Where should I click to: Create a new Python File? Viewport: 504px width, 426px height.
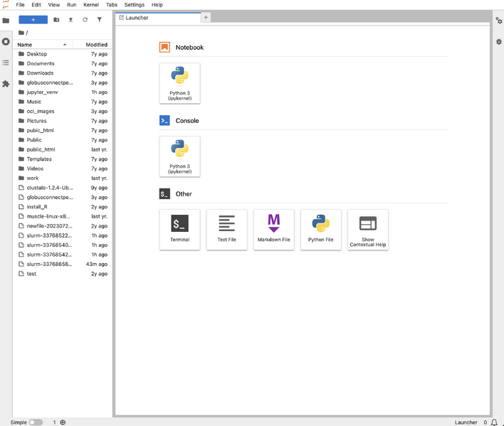[321, 230]
